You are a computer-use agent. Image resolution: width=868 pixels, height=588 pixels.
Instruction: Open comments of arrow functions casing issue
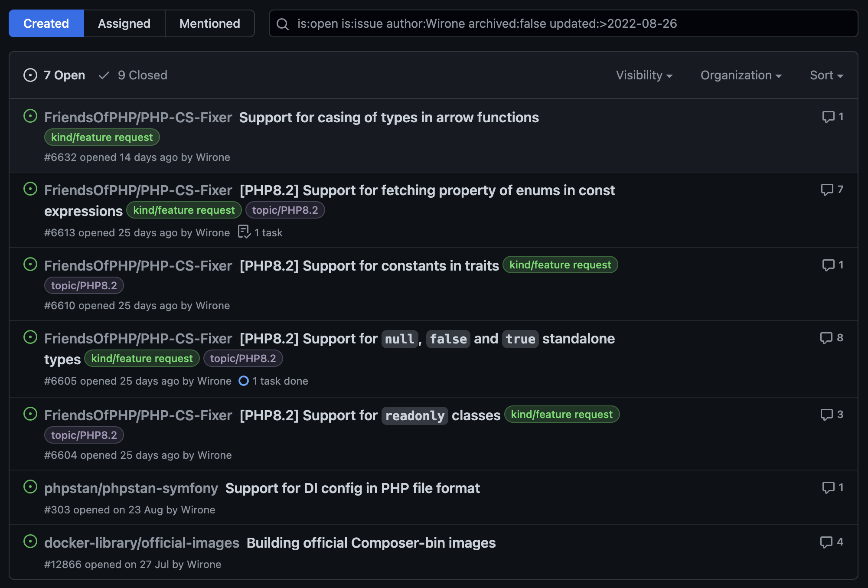click(x=833, y=117)
